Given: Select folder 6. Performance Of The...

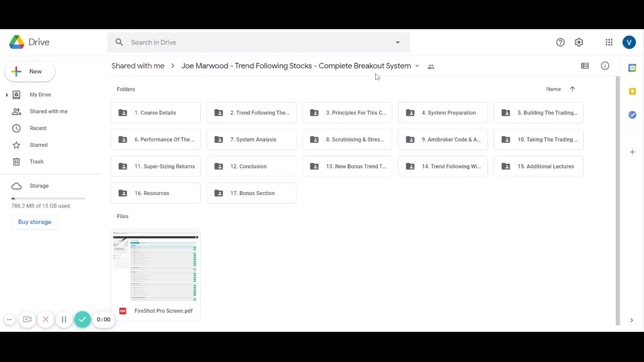Looking at the screenshot, I should pyautogui.click(x=155, y=139).
